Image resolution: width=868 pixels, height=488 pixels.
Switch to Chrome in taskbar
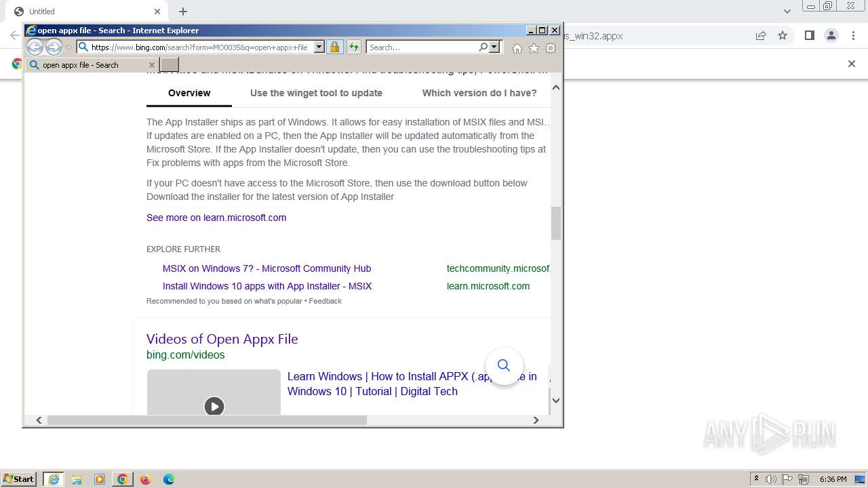123,479
